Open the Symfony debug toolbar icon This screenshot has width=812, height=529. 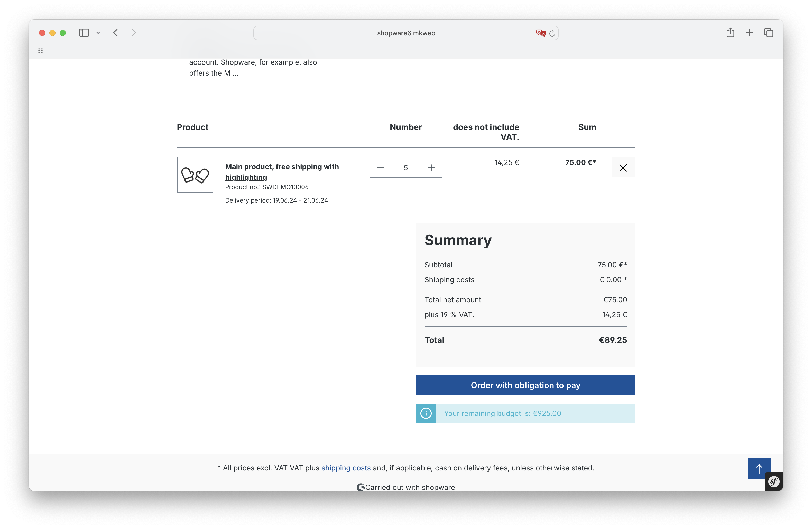point(773,482)
